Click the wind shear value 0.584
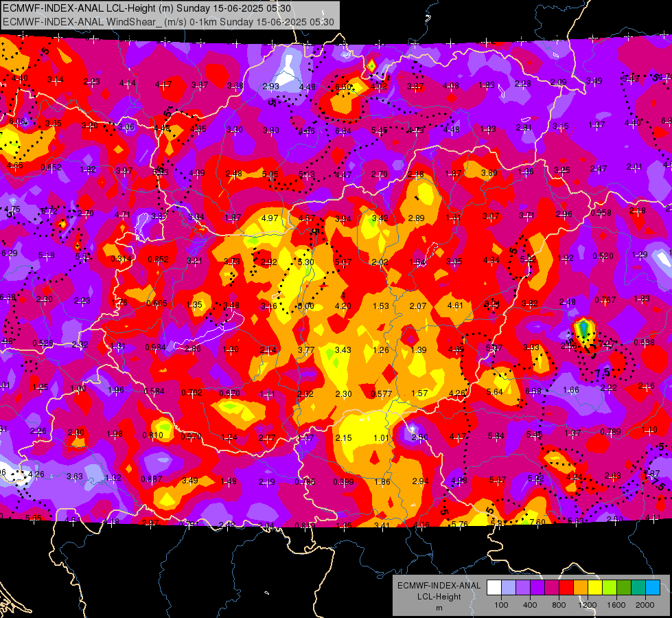The image size is (672, 618). point(154,391)
